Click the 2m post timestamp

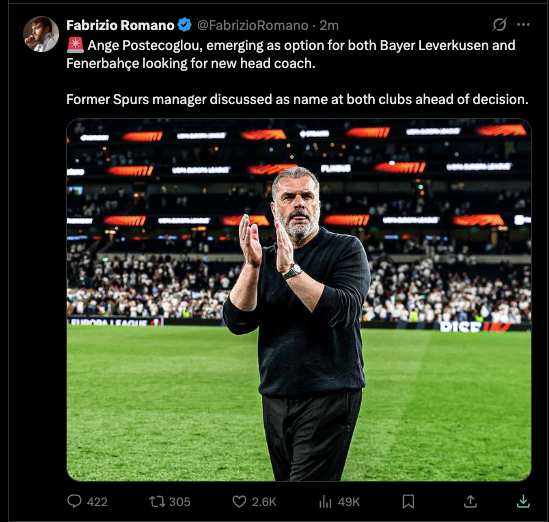(x=329, y=25)
